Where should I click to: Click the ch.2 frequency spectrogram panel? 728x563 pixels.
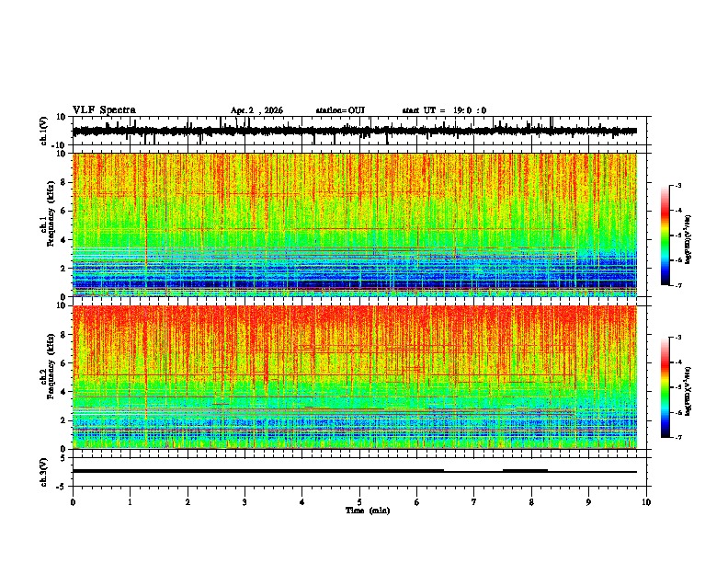click(x=355, y=377)
